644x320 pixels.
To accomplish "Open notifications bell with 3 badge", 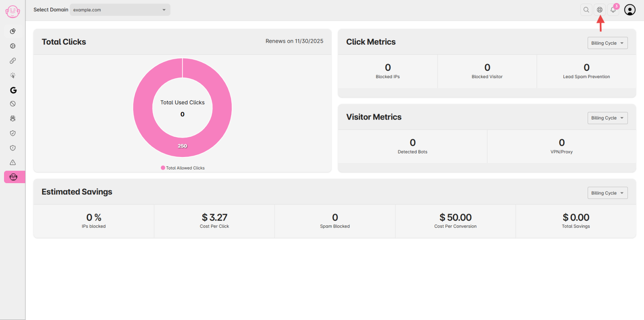I will pos(613,10).
